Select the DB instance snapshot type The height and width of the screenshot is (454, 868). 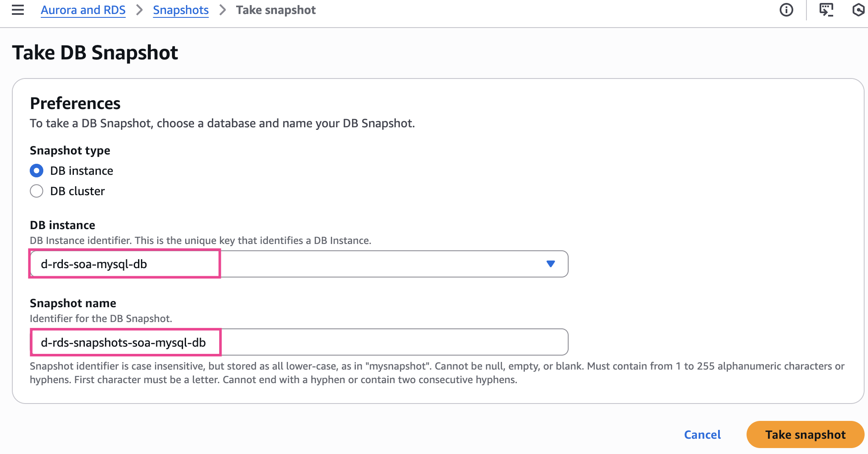coord(37,171)
